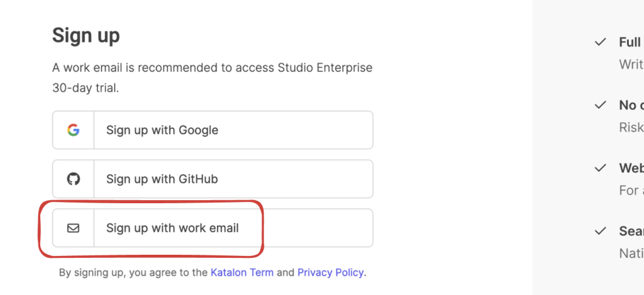Click the "Sign up" heading
Viewport: 644px width, 295px height.
[x=86, y=36]
